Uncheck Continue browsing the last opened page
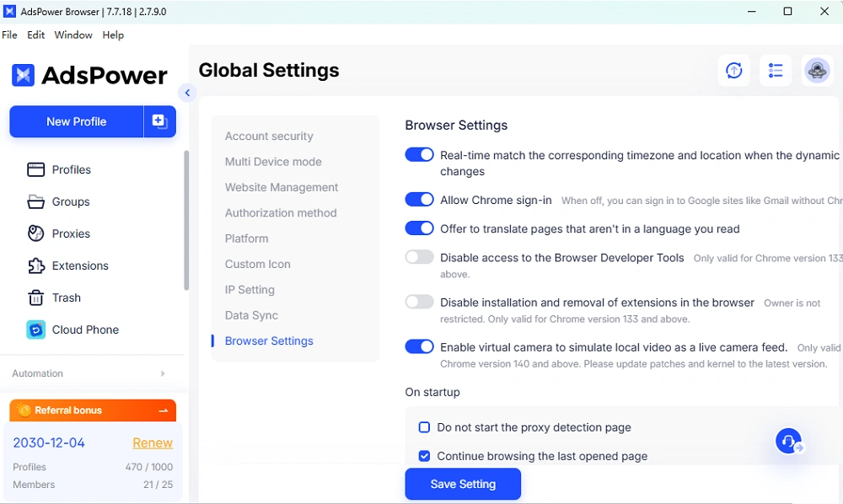This screenshot has width=843, height=504. tap(425, 456)
